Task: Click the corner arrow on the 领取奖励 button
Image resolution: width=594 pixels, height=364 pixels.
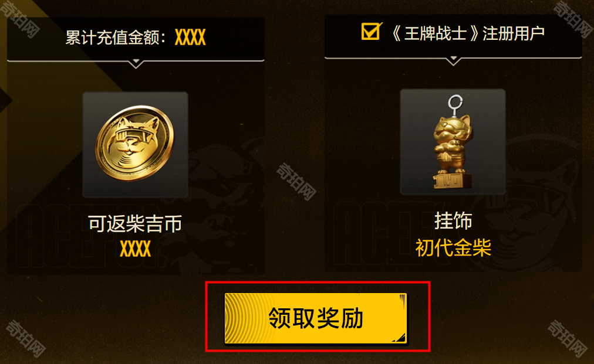Action: pos(400,337)
